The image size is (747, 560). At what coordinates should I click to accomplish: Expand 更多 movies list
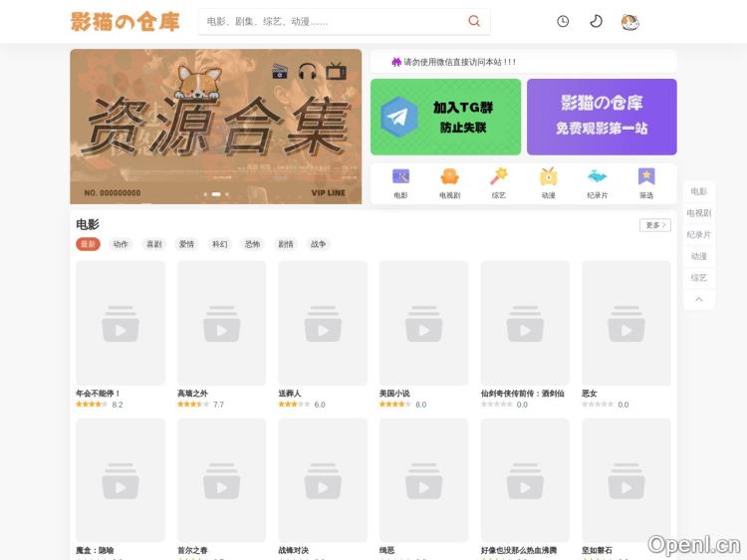(x=655, y=225)
